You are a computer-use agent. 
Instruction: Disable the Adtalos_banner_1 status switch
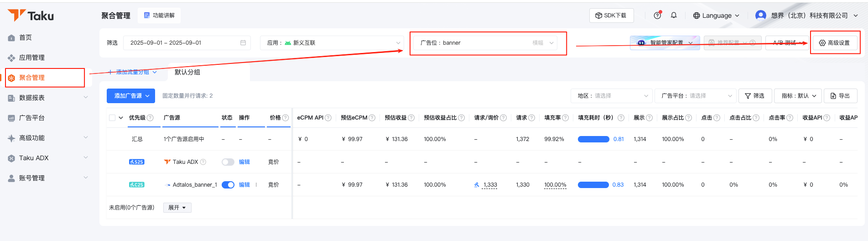228,185
